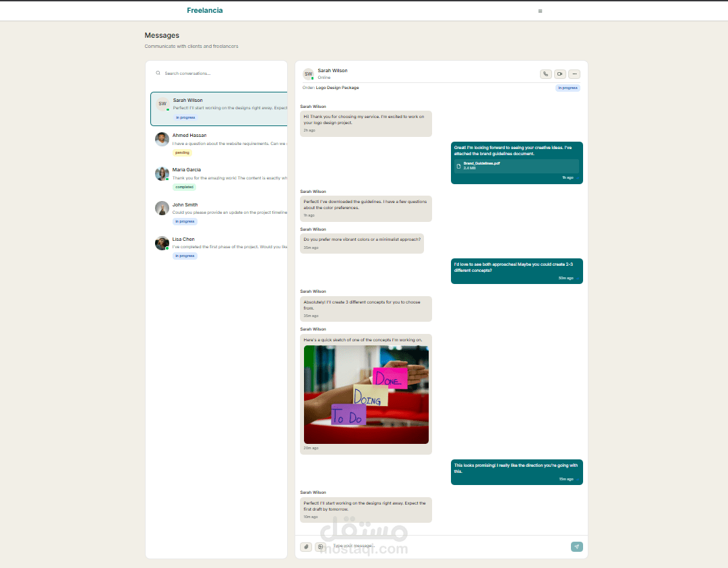Image resolution: width=728 pixels, height=568 pixels.
Task: Click Ahmed Hassan's profile photo
Action: 162,139
